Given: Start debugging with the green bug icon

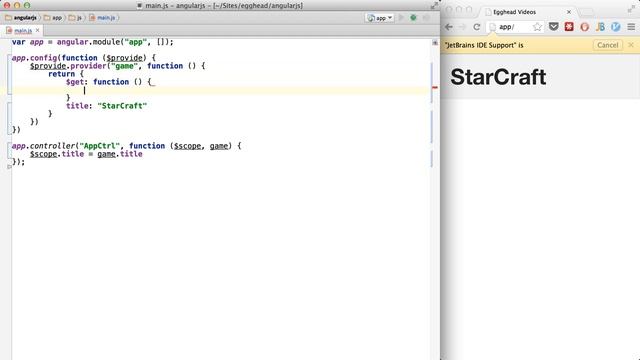Looking at the screenshot, I should [413, 18].
